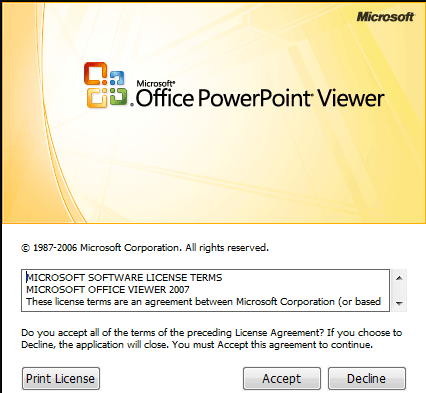Click the yellow square in Office logo
This screenshot has width=426, height=393.
[x=97, y=97]
